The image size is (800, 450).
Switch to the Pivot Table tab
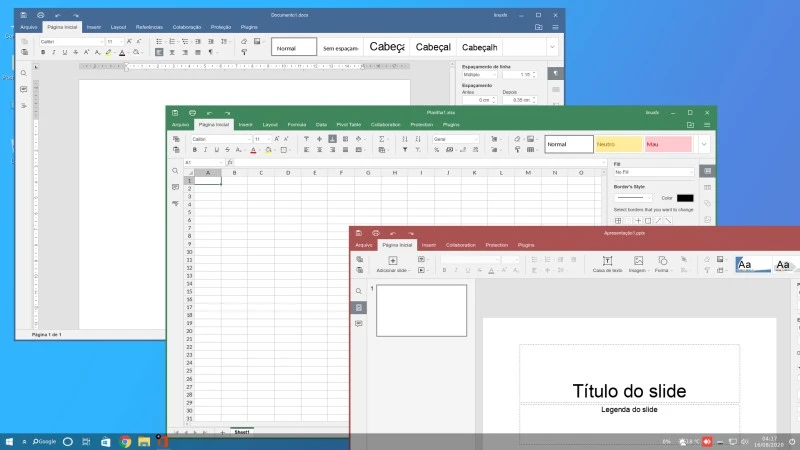[350, 125]
